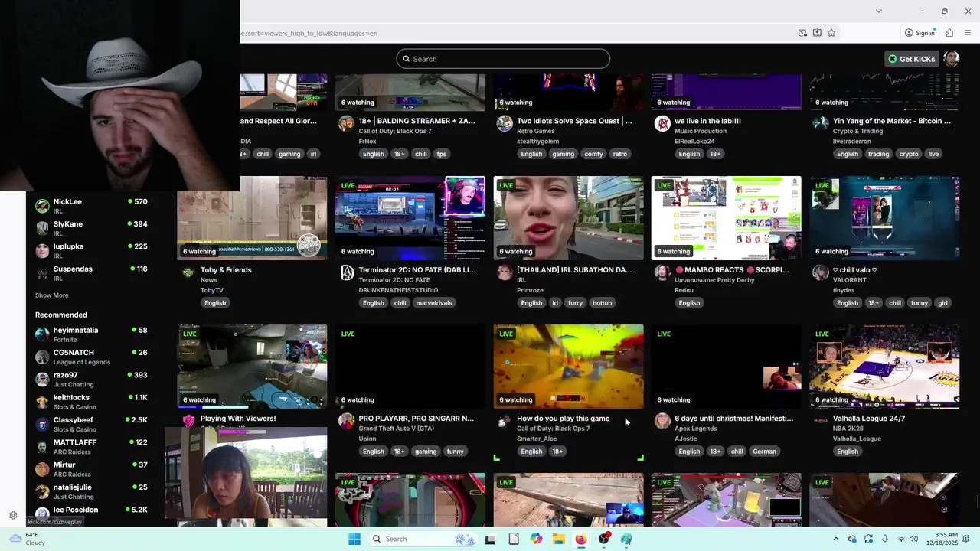Select the trading tag under livetraderron
This screenshot has width=980, height=551.
878,154
